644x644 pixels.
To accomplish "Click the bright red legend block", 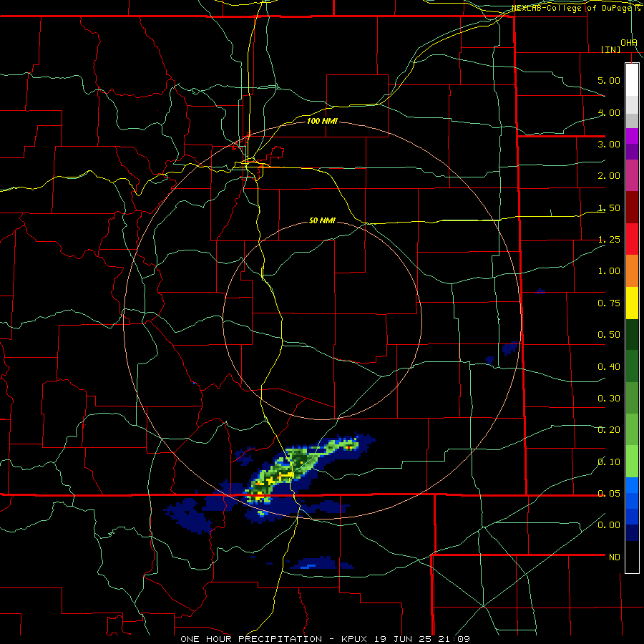I will point(632,239).
